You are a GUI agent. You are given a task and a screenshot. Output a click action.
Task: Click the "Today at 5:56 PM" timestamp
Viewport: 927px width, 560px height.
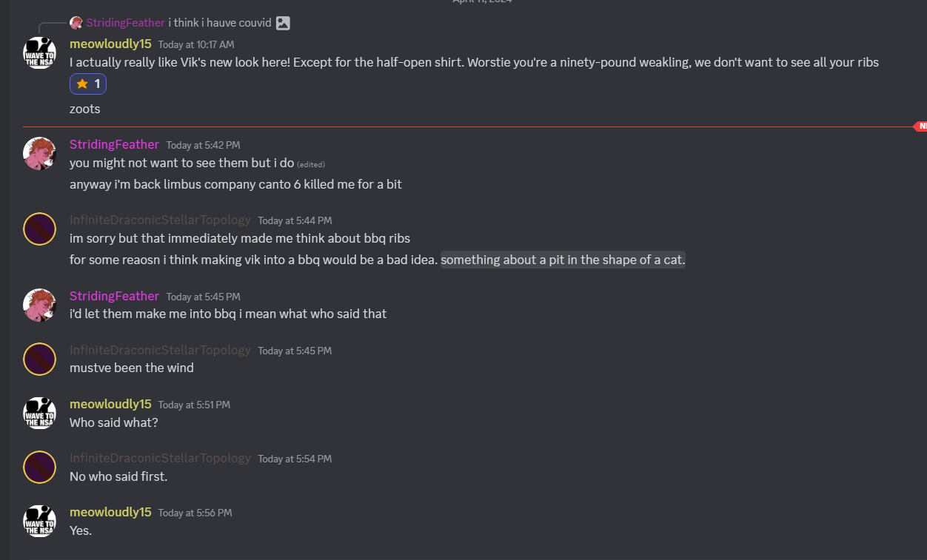[x=195, y=513]
